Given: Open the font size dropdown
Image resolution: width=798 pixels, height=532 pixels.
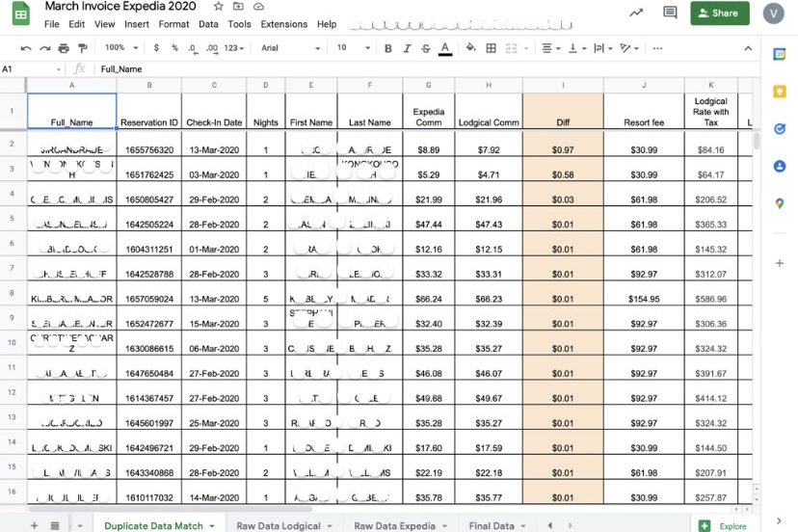Looking at the screenshot, I should tap(353, 48).
